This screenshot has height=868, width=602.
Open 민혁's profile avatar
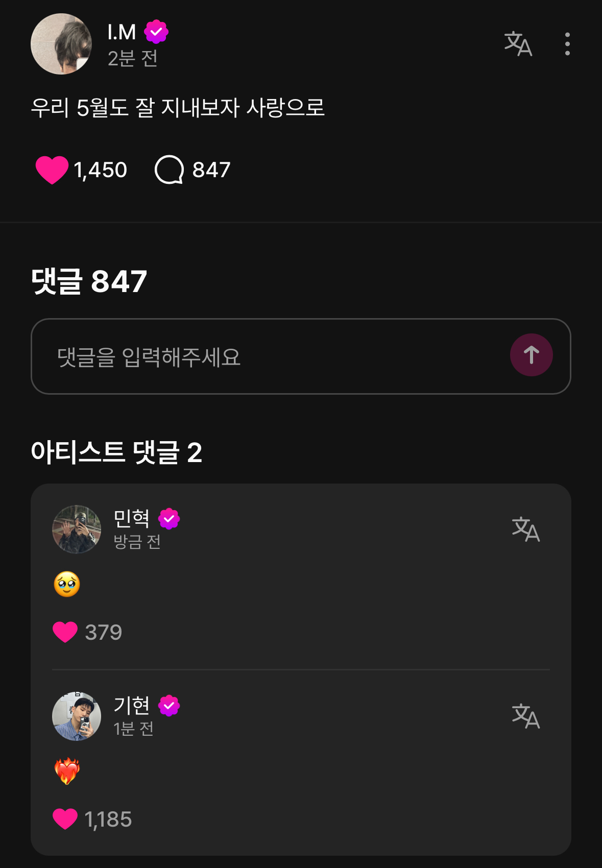pos(77,529)
